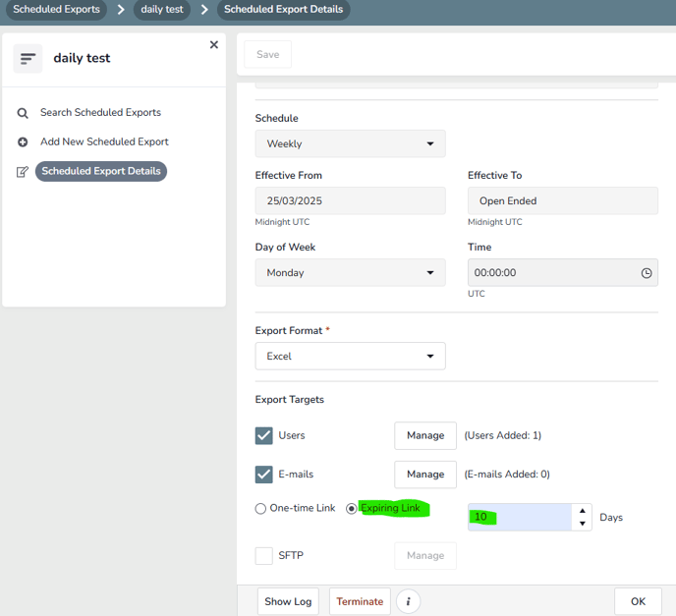Select the One-time Link radio button
The image size is (676, 616).
(260, 509)
